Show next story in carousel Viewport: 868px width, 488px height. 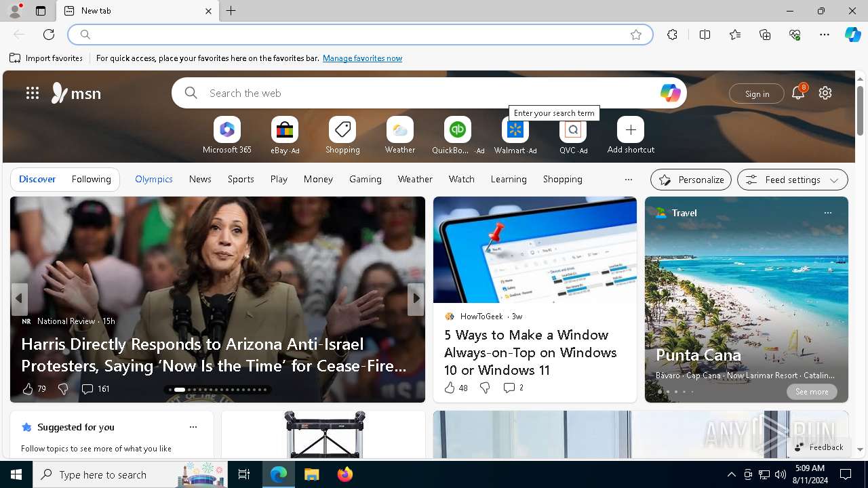[x=416, y=298]
